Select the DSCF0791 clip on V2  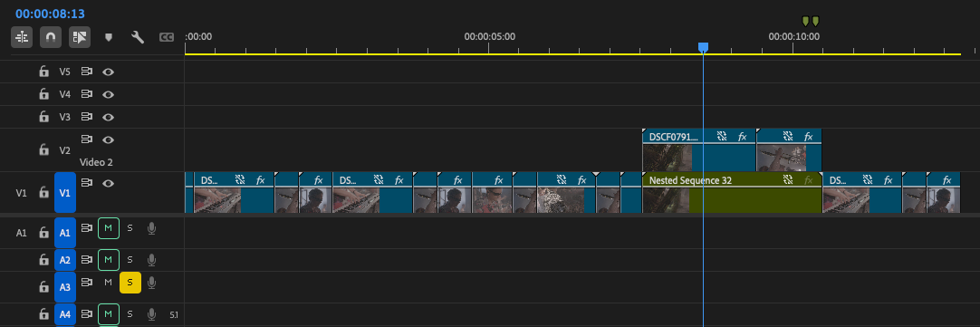point(698,150)
